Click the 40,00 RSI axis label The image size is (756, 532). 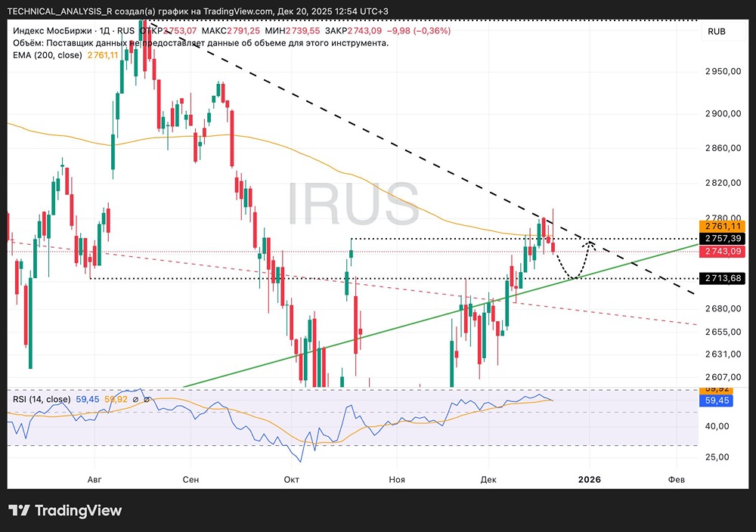point(717,426)
